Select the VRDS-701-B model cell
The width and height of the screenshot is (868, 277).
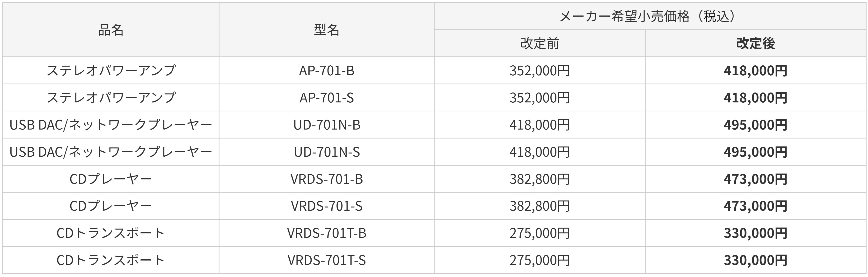coord(327,179)
